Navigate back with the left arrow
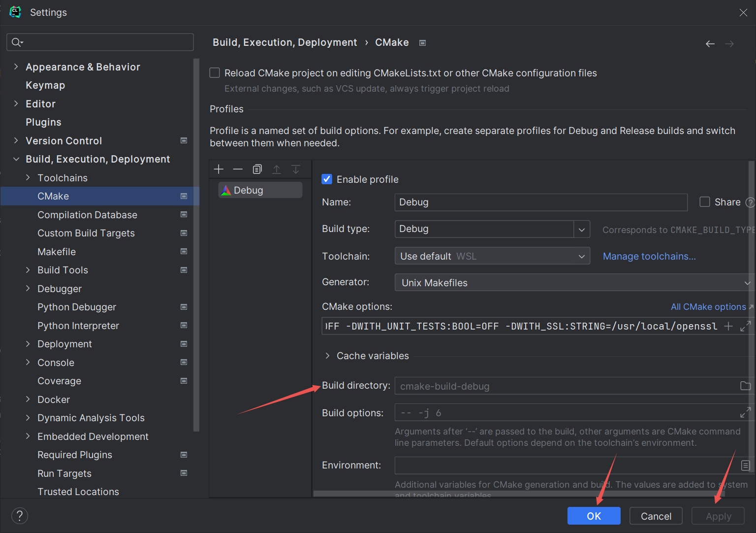 710,44
